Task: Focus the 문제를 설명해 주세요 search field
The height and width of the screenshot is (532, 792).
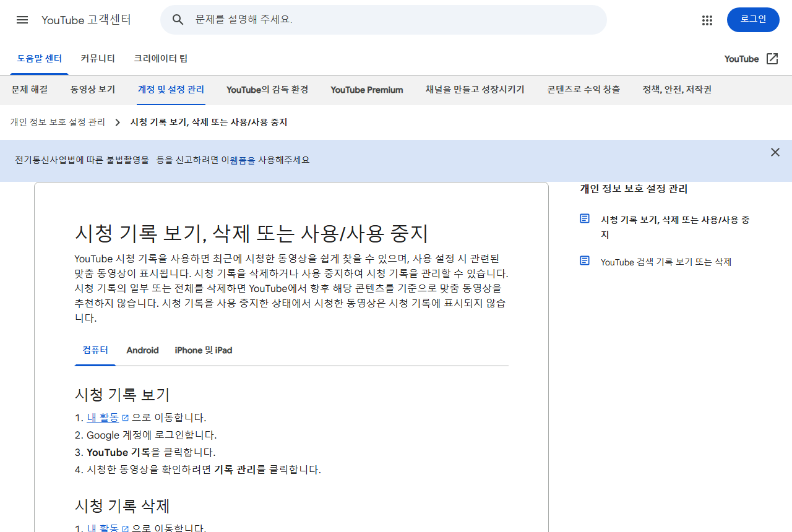Action: point(384,20)
